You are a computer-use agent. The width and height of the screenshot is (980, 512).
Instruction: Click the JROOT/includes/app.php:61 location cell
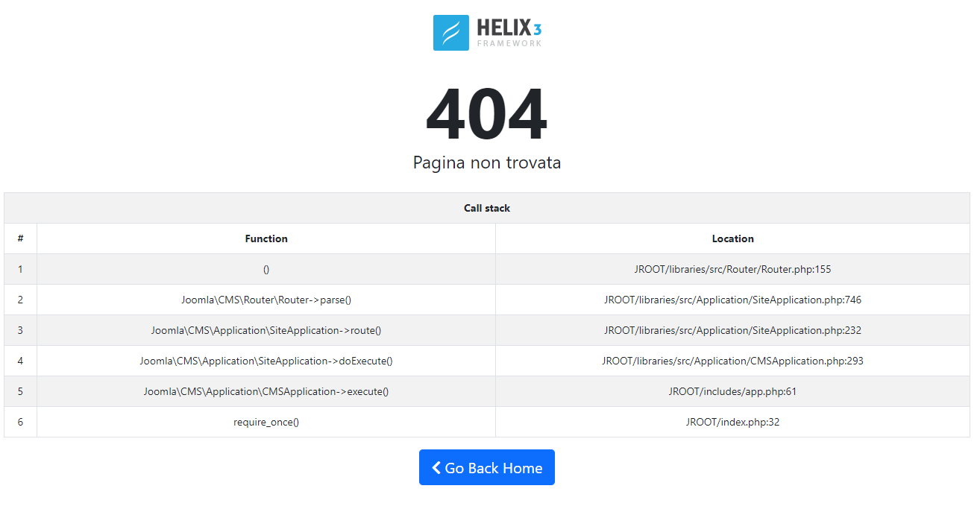pyautogui.click(x=732, y=391)
